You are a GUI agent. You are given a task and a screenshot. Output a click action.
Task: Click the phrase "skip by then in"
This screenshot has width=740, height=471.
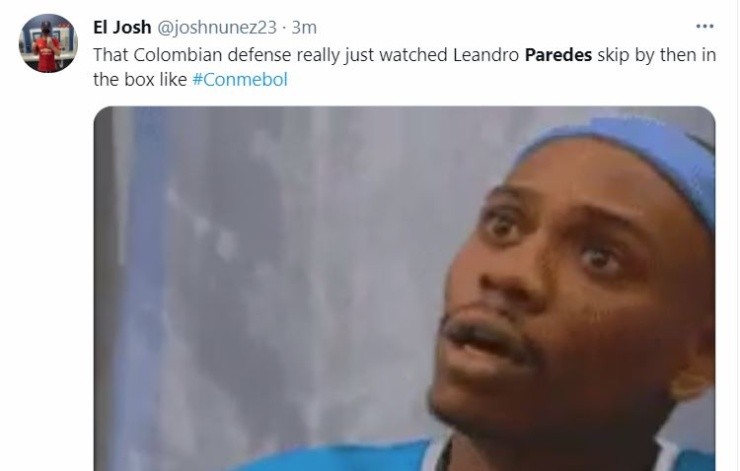coord(656,55)
